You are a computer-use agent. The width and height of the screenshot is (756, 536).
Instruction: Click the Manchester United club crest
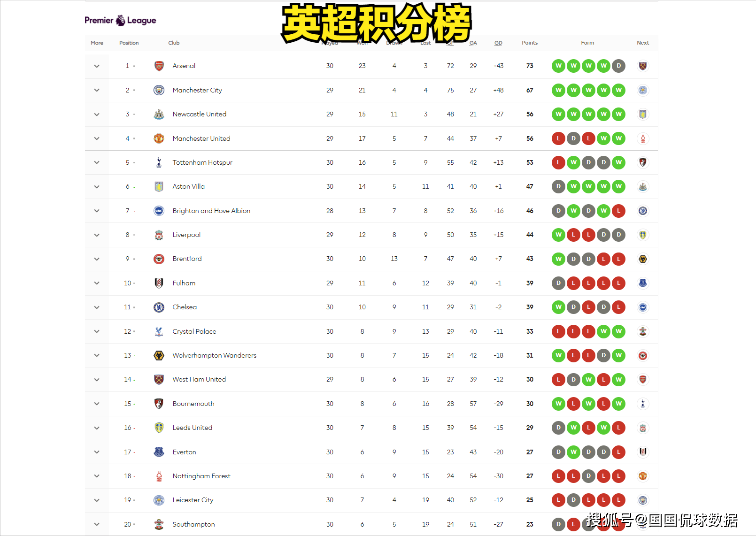click(159, 138)
